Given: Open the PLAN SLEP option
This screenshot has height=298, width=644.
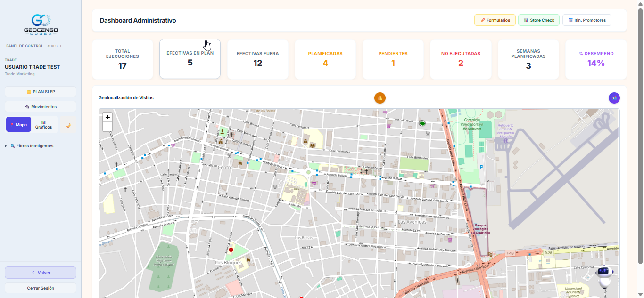Looking at the screenshot, I should pyautogui.click(x=41, y=92).
